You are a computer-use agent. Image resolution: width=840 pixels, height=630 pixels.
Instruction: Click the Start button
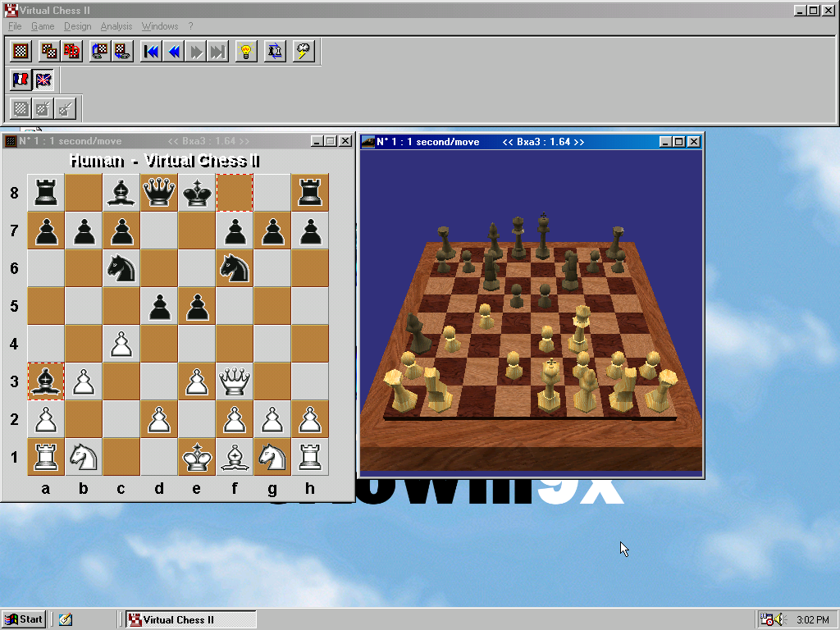24,619
